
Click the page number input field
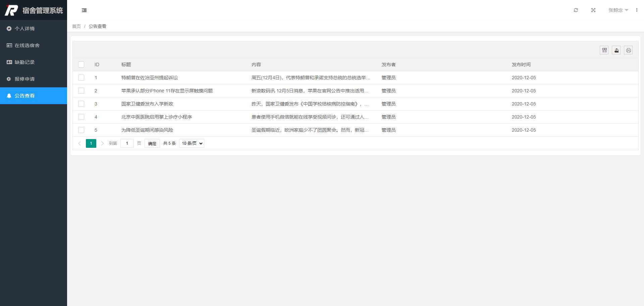pos(127,143)
